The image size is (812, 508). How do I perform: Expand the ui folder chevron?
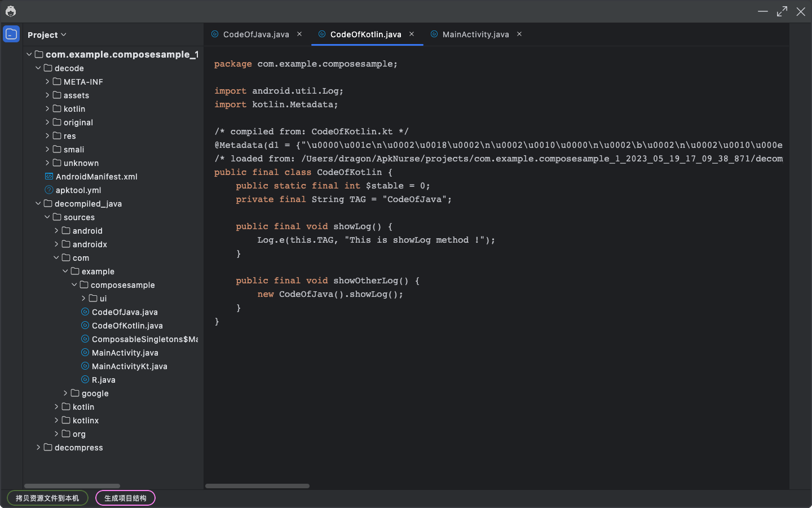(x=83, y=298)
